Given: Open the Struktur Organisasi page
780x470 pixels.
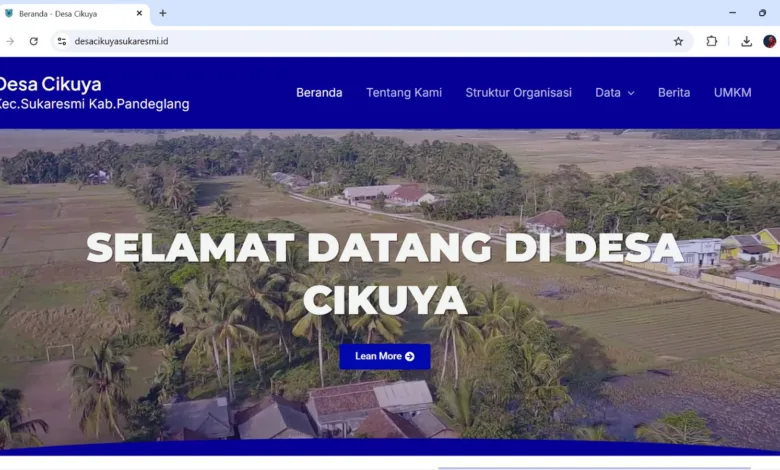Looking at the screenshot, I should coord(518,93).
